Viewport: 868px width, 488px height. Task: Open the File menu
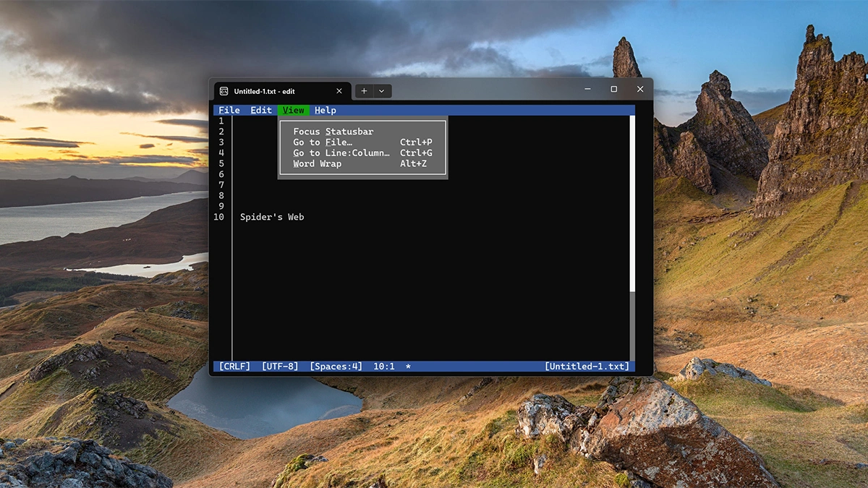click(x=229, y=111)
